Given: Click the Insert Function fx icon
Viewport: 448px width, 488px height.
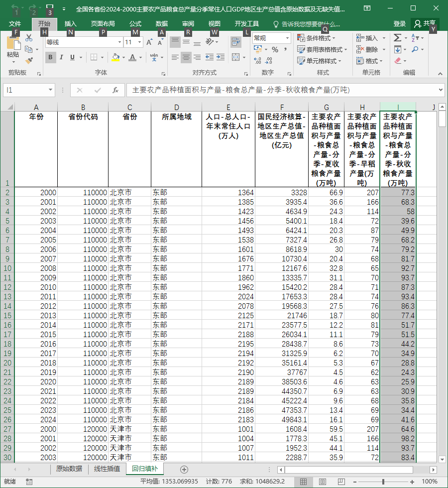Looking at the screenshot, I should (115, 90).
